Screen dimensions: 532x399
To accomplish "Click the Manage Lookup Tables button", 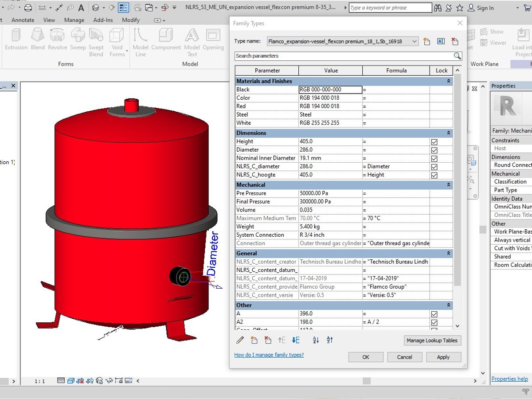I will 433,340.
